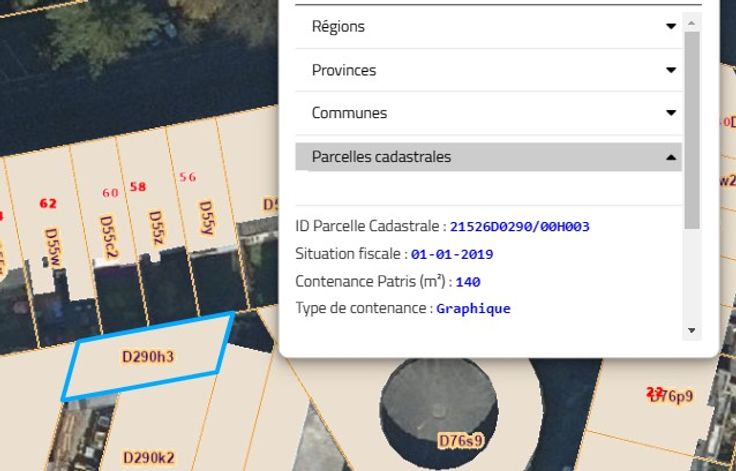The width and height of the screenshot is (736, 471).
Task: Select parcel D76p9 on the map
Action: point(671,397)
